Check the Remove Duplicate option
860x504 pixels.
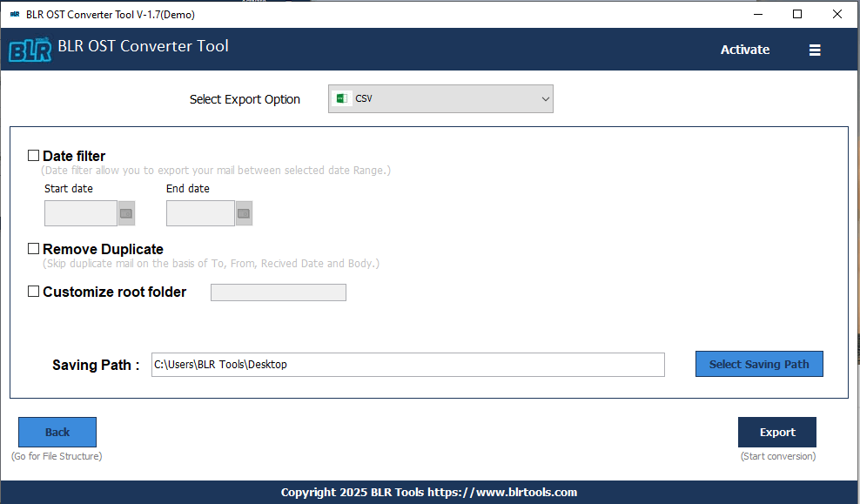(x=33, y=248)
